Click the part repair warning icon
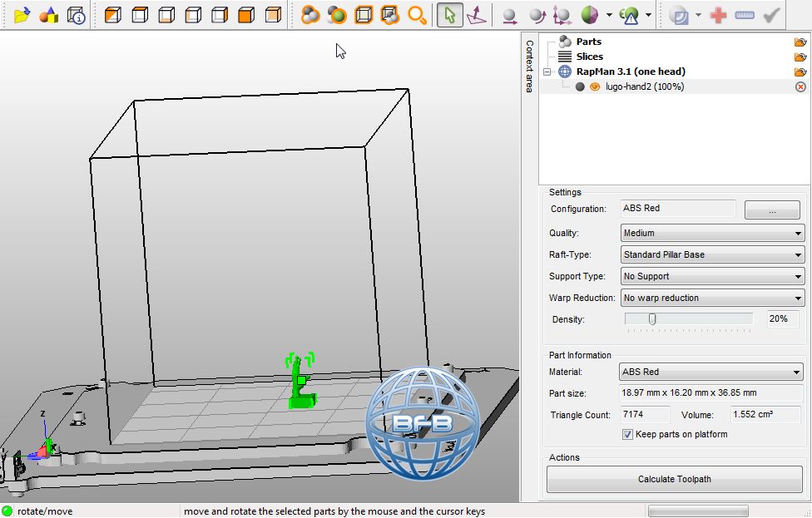The height and width of the screenshot is (518, 812). pos(629,16)
